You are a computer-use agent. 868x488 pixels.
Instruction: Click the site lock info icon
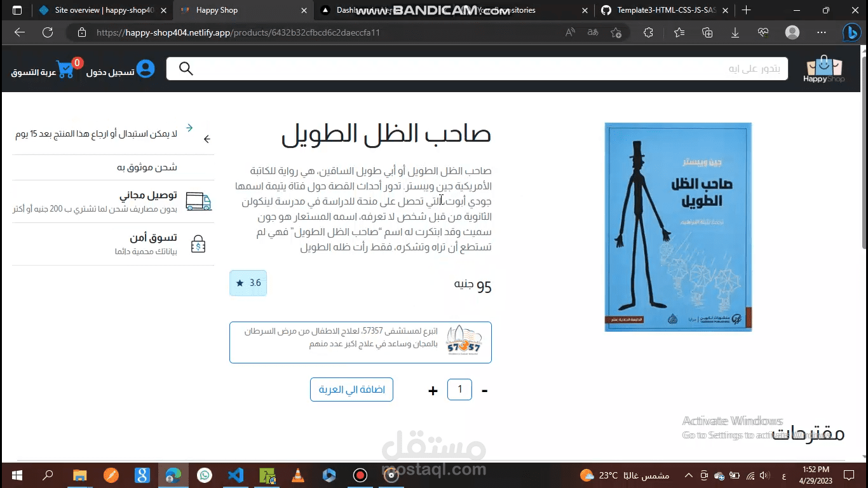81,32
